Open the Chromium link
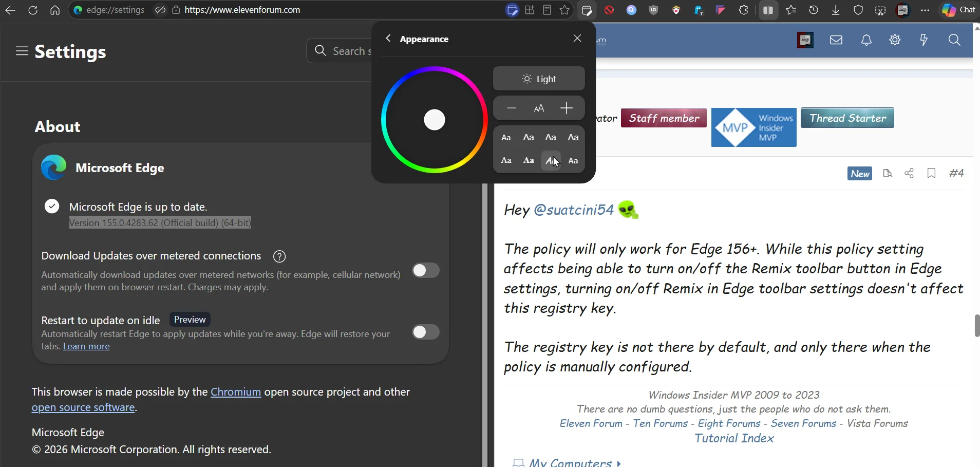The image size is (980, 467). (236, 392)
